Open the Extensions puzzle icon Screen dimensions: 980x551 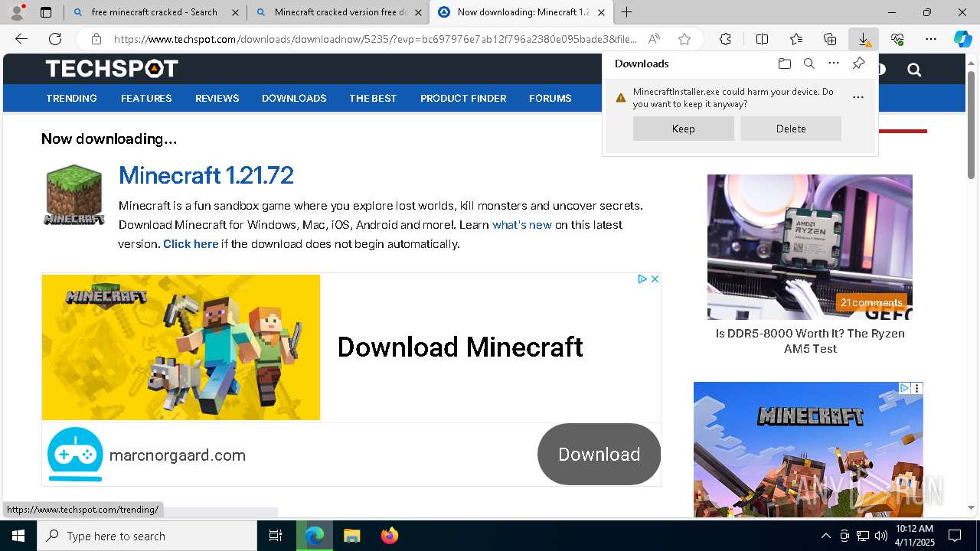pos(725,39)
